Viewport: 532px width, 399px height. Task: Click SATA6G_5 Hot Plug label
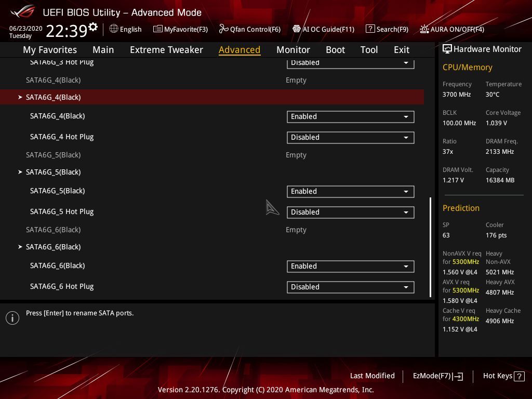(62, 212)
